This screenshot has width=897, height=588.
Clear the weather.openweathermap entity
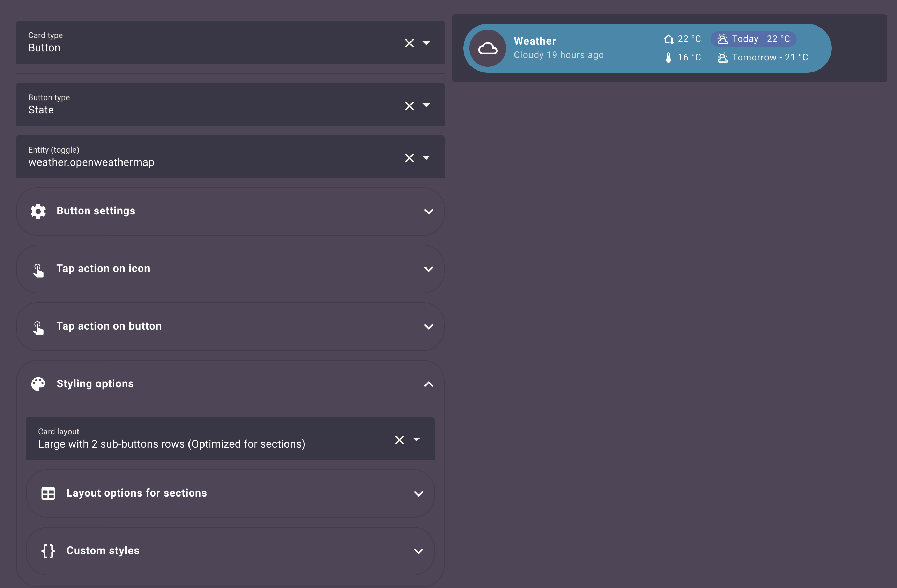coord(409,157)
